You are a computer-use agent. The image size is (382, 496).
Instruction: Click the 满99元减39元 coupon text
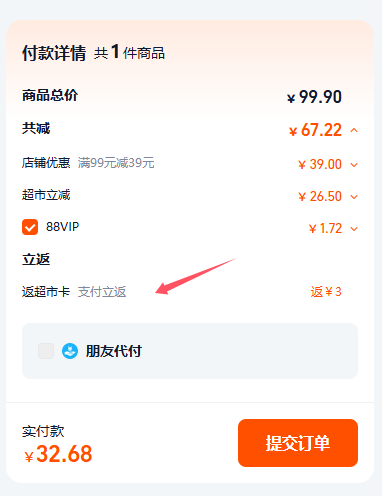pos(116,163)
